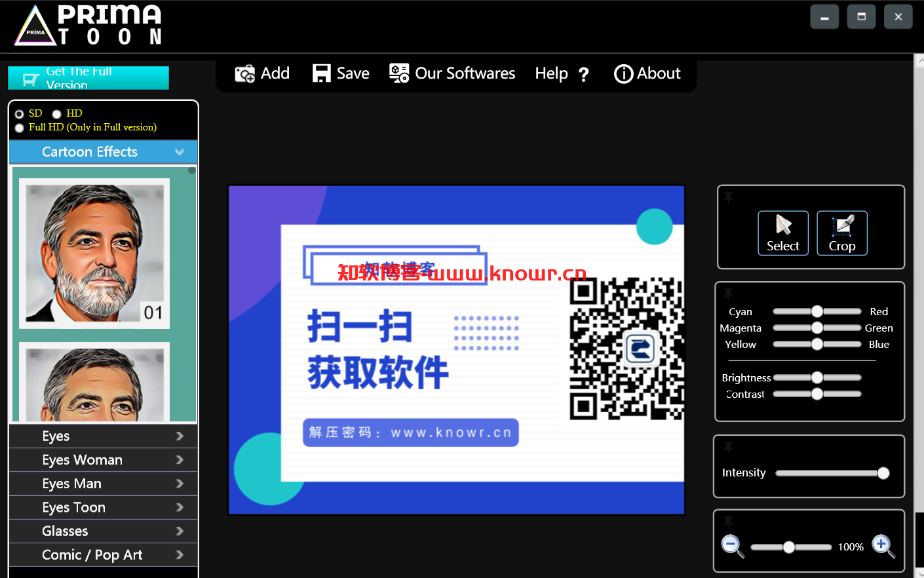Open the About menu label
Screen dimensions: 924x578
(x=659, y=73)
